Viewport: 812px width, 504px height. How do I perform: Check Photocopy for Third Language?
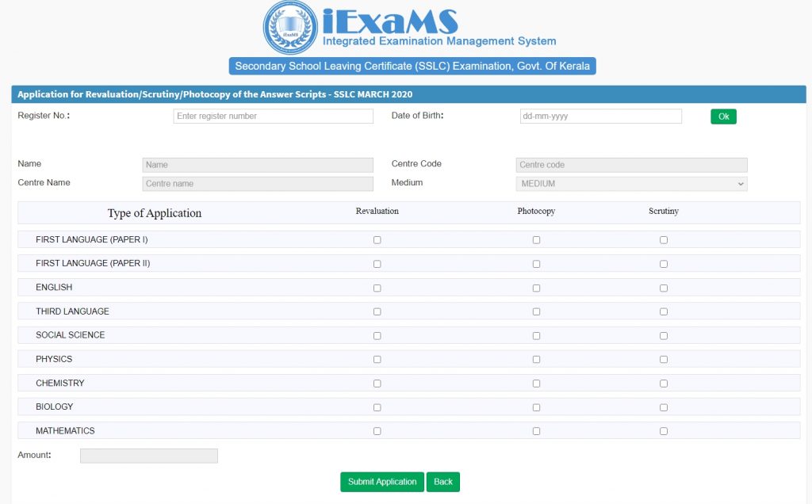point(537,311)
